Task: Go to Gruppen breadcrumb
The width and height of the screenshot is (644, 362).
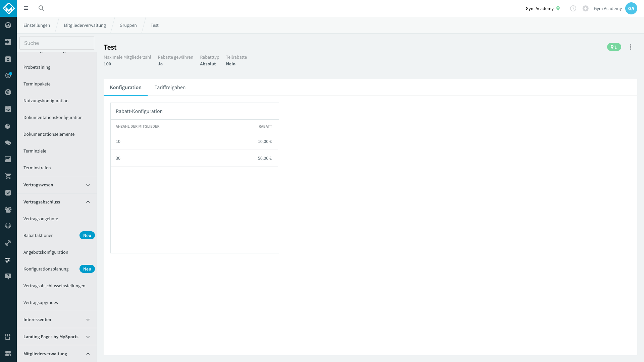Action: pos(128,25)
